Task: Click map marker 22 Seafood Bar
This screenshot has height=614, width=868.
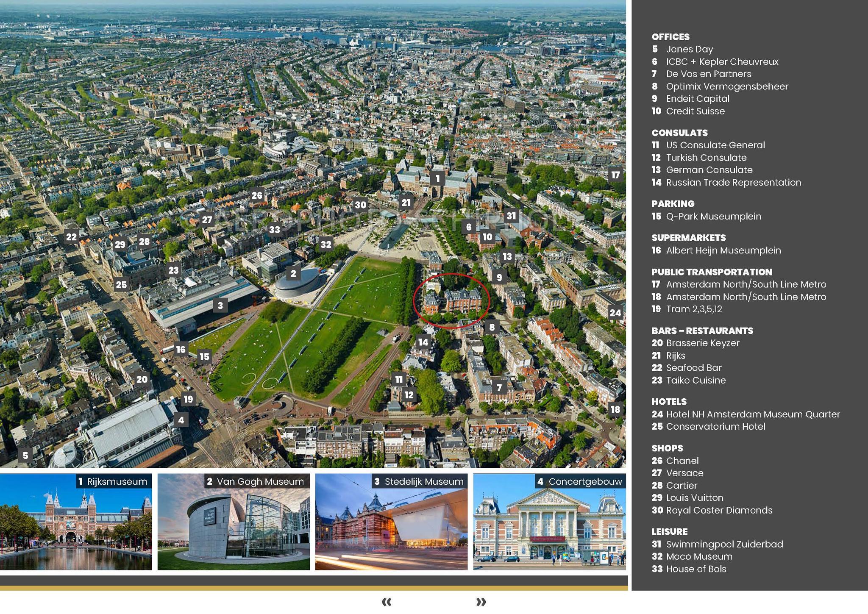Action: tap(71, 237)
